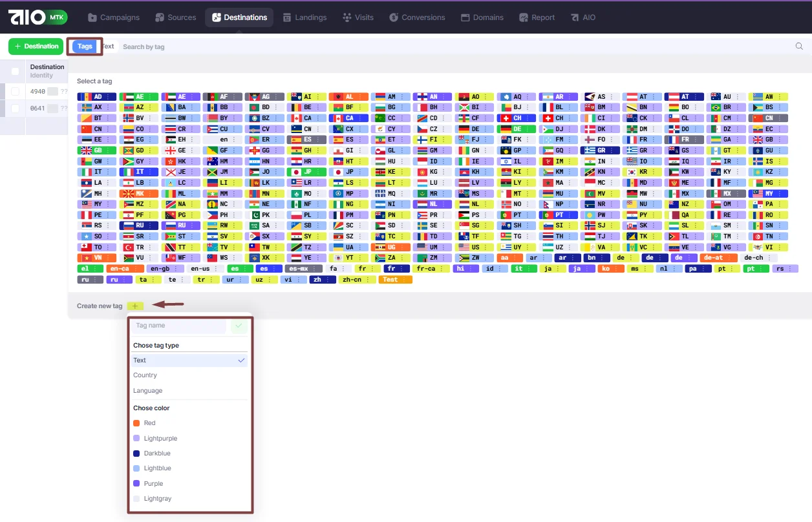Tick the select-all checkbox in the table header
Screen dimensions: 812x522
16,71
